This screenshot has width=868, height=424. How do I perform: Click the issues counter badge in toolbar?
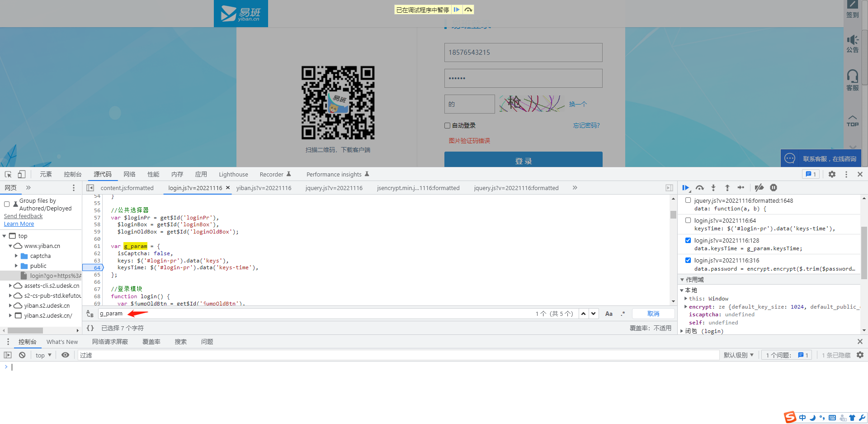pyautogui.click(x=811, y=174)
